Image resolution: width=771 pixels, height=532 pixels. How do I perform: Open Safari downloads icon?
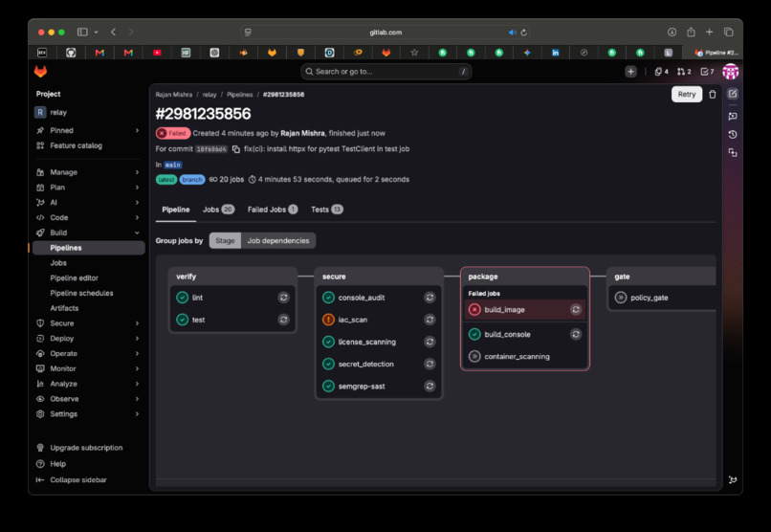pyautogui.click(x=672, y=32)
